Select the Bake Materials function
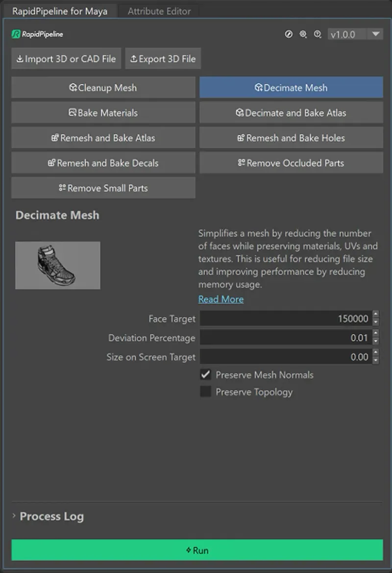The image size is (392, 573). [103, 112]
